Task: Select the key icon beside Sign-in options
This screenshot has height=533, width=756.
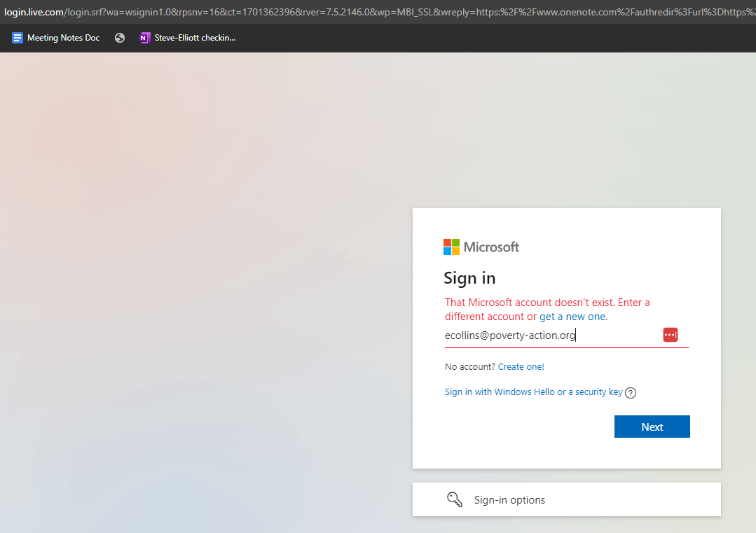Action: click(455, 499)
